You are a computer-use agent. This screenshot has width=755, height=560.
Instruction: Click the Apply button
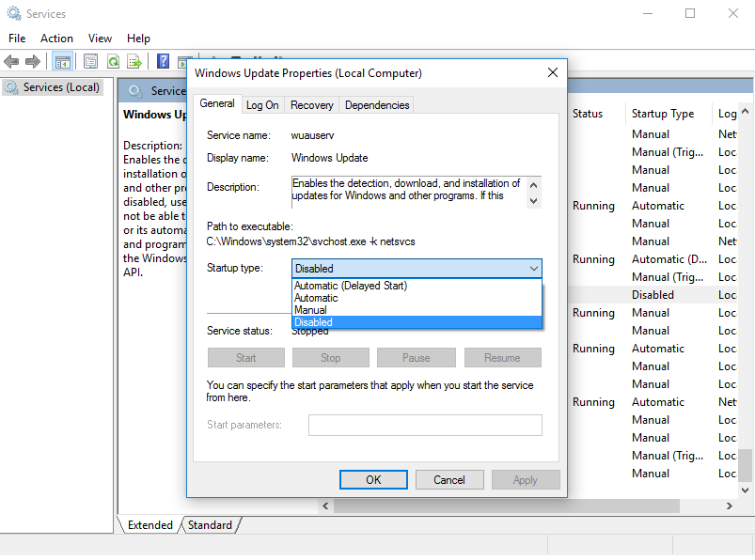pyautogui.click(x=526, y=479)
